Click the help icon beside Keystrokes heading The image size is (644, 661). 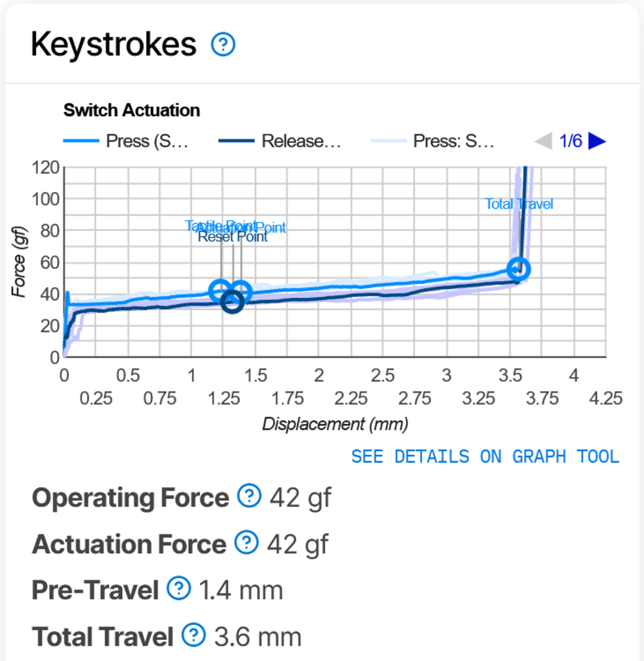pos(223,44)
